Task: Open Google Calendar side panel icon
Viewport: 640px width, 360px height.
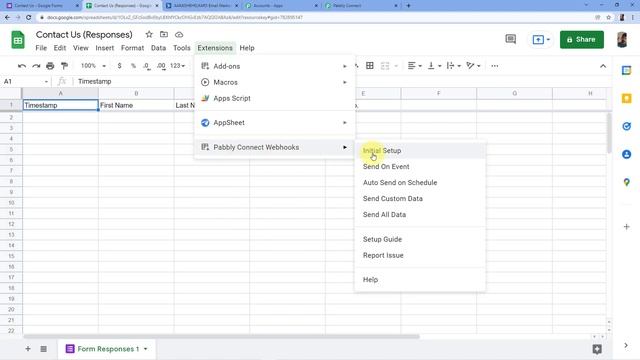Action: pyautogui.click(x=626, y=70)
